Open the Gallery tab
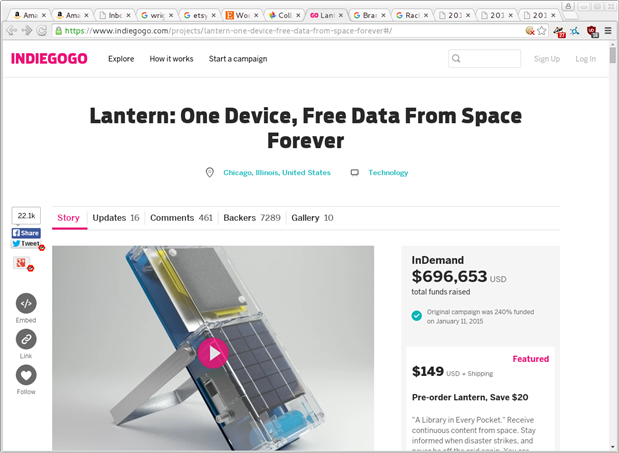 click(312, 218)
